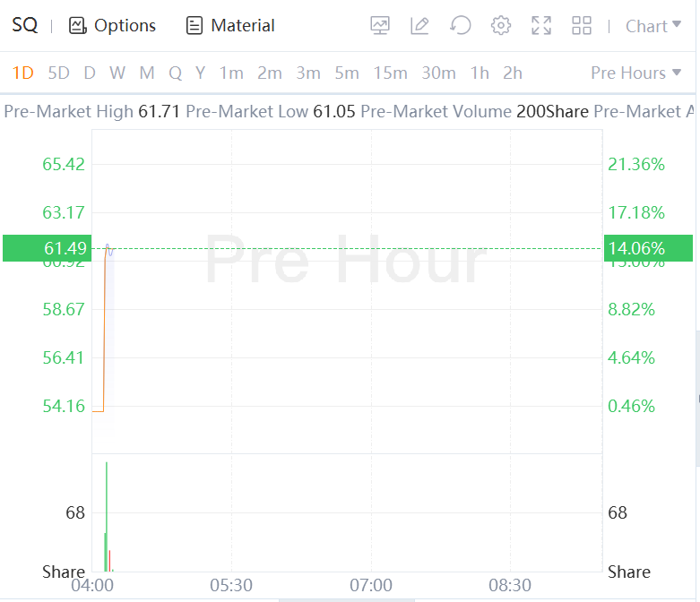
Task: Select the 30m interval
Action: (438, 73)
